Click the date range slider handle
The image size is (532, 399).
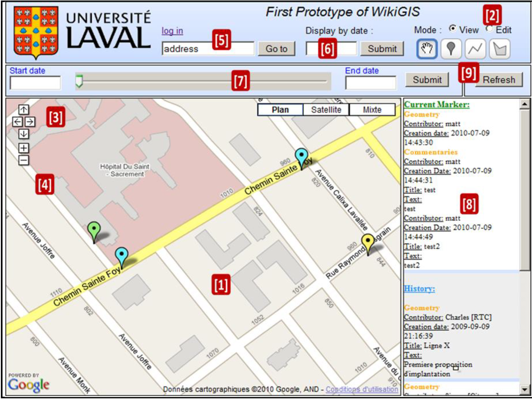pyautogui.click(x=79, y=81)
